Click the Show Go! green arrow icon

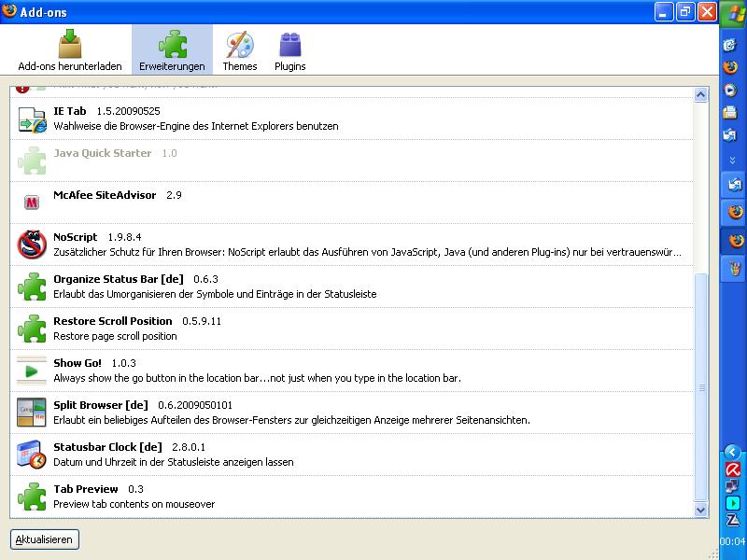click(x=33, y=371)
